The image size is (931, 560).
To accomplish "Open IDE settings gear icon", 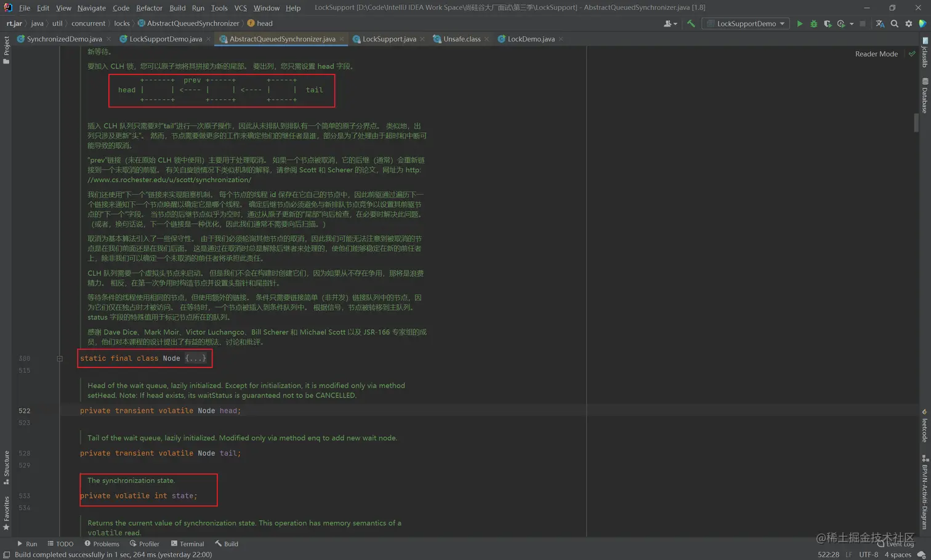I will pyautogui.click(x=908, y=23).
